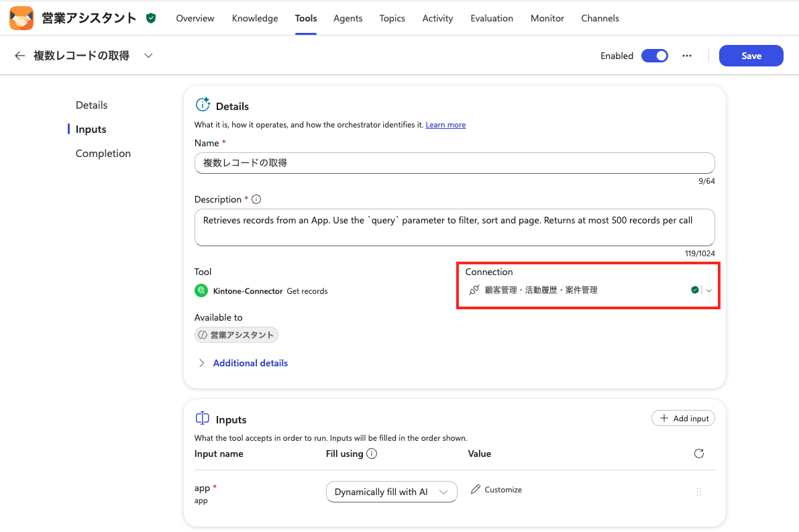
Task: Click the Add input button
Action: coord(684,419)
